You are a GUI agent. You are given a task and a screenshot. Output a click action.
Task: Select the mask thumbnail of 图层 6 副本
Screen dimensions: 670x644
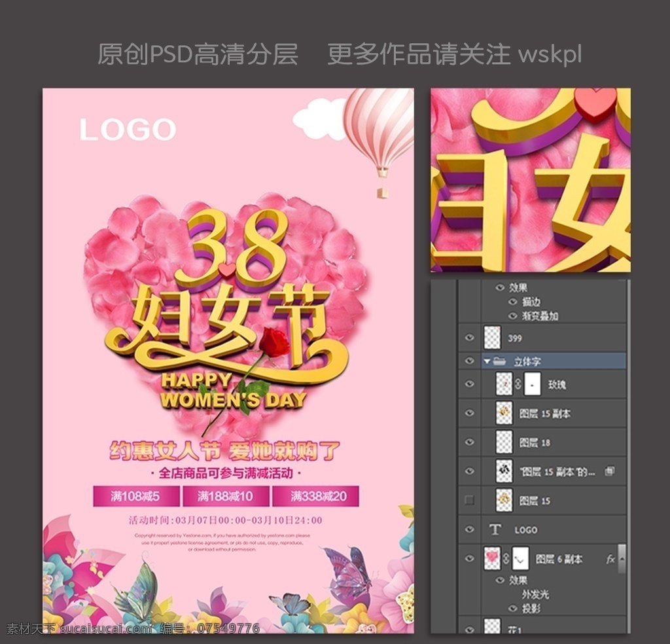pyautogui.click(x=520, y=558)
